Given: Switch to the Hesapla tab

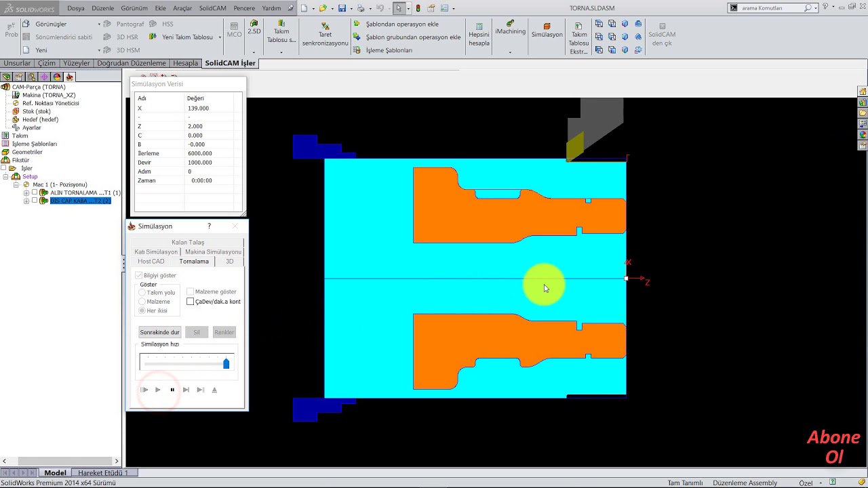Looking at the screenshot, I should click(185, 63).
